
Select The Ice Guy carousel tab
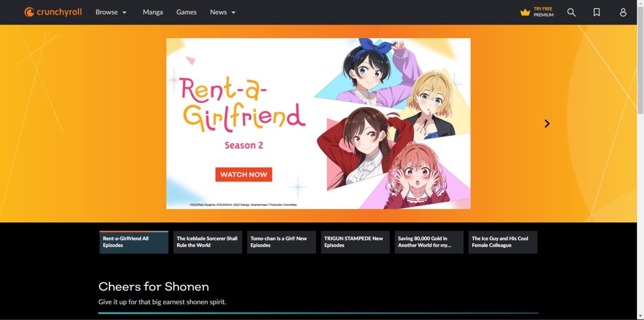503,242
